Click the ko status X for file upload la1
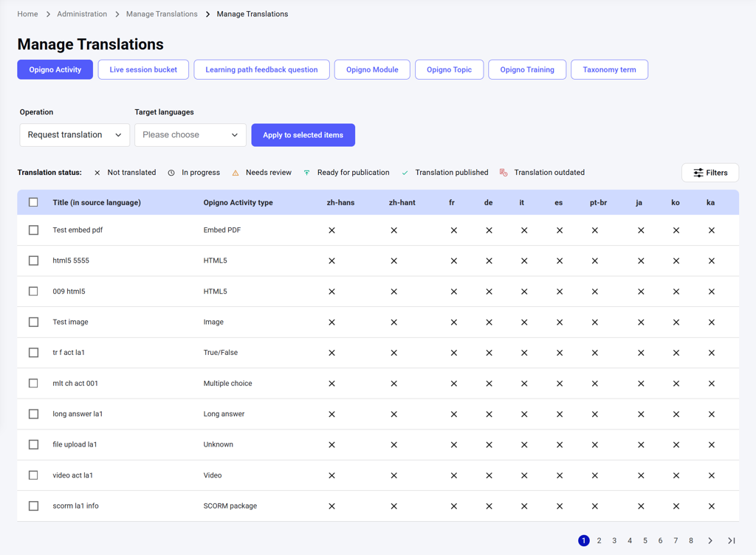This screenshot has width=756, height=555. (x=676, y=445)
